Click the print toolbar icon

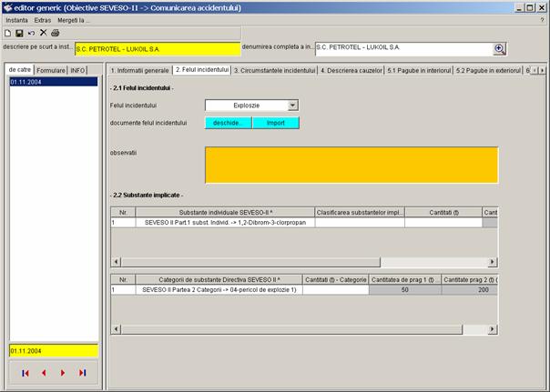pyautogui.click(x=55, y=33)
